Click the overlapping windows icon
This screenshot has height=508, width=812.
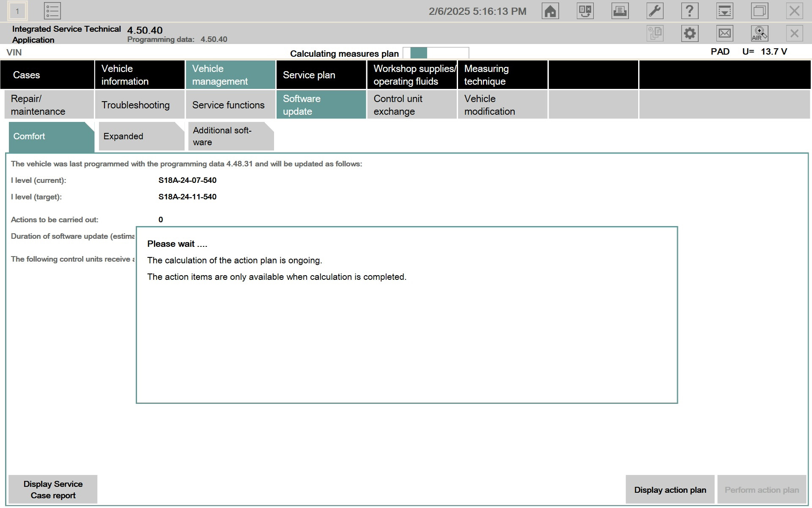click(x=759, y=11)
